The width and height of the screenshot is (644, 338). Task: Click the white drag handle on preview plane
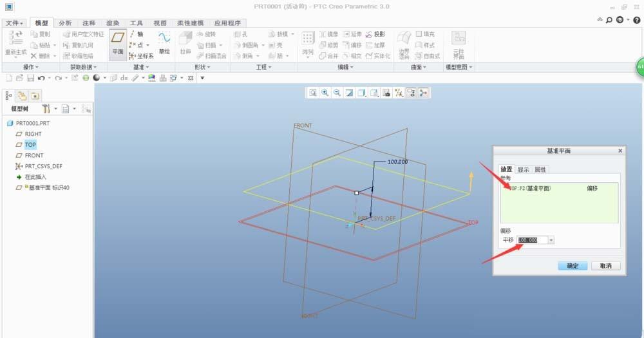[357, 192]
